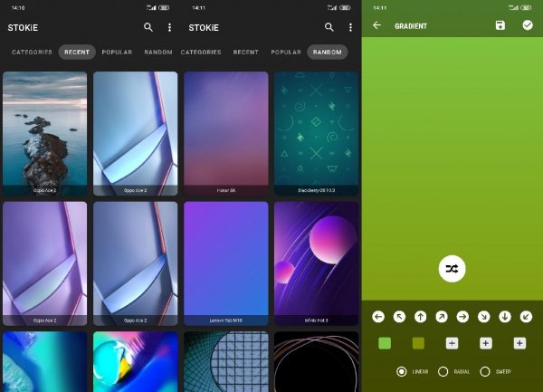Open the blue grid sphere wallpaper
This screenshot has width=543, height=392.
coord(226,362)
